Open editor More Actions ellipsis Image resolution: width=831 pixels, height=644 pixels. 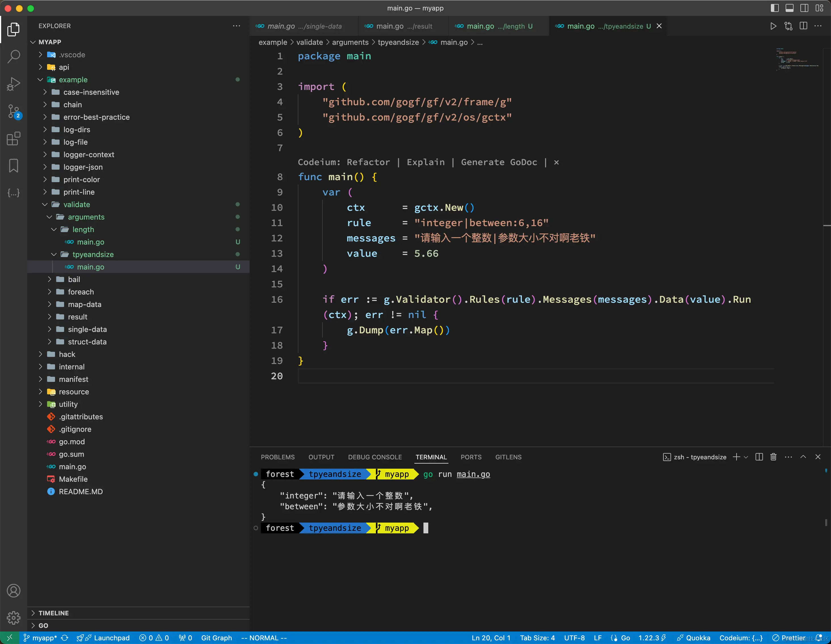tap(818, 26)
